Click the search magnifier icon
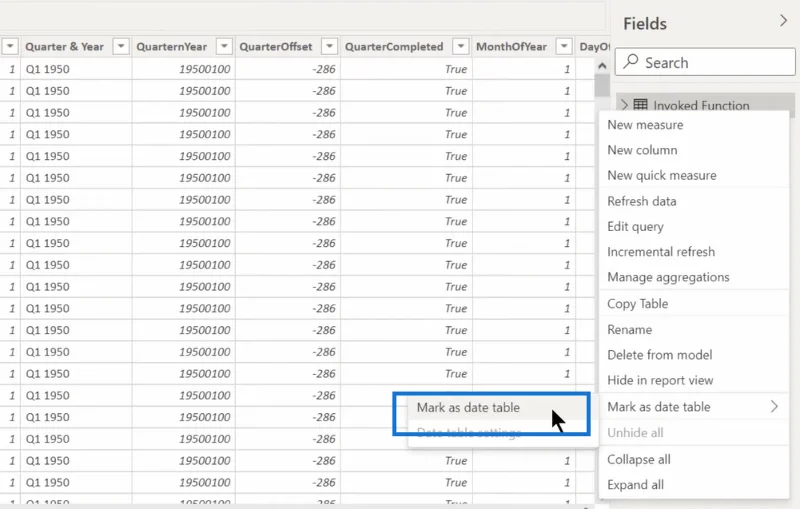The height and width of the screenshot is (509, 800). pyautogui.click(x=631, y=61)
